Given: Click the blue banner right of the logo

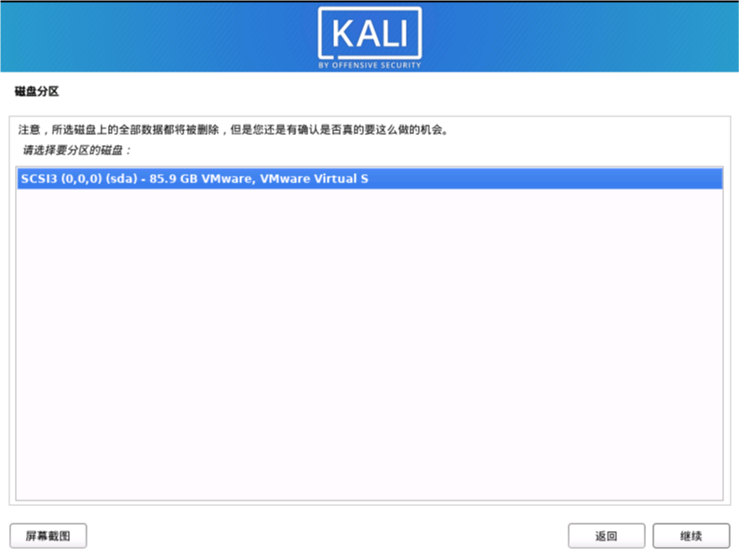Looking at the screenshot, I should click(580, 36).
